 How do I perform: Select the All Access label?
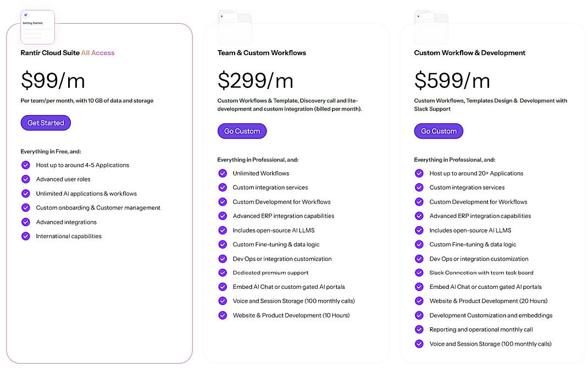click(98, 53)
